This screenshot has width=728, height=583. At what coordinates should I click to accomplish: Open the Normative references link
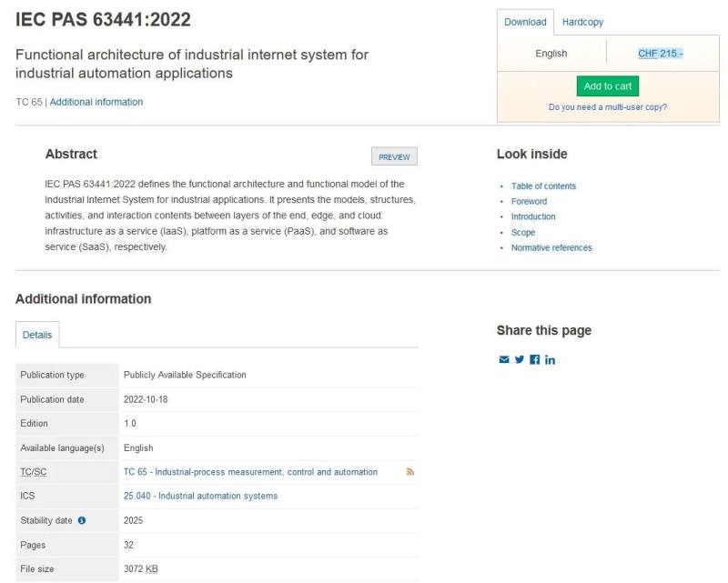551,248
